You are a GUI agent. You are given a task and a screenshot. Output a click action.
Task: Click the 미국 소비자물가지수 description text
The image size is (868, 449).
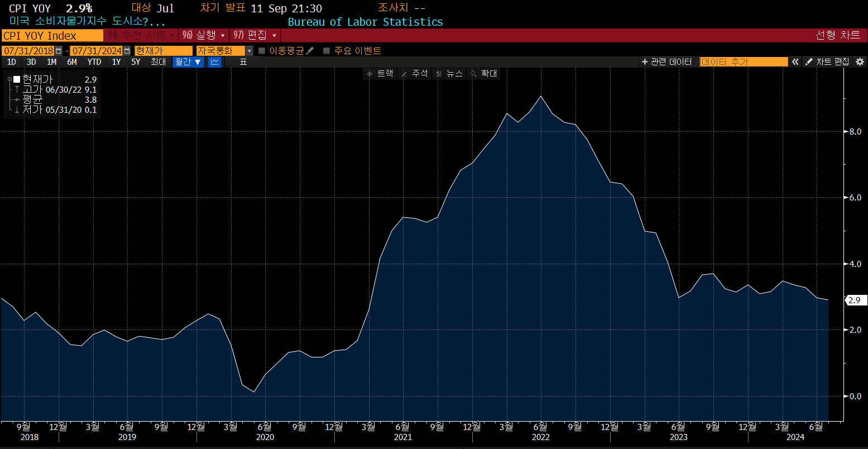(87, 22)
